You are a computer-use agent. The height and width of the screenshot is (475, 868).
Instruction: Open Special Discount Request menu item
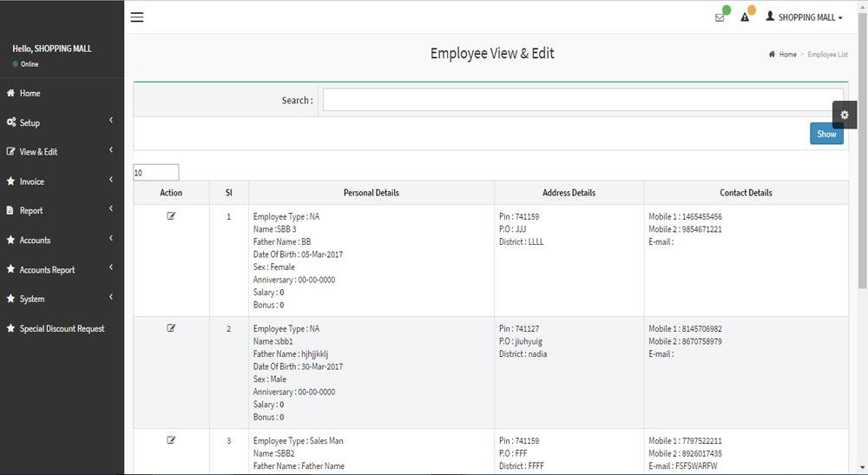(x=62, y=328)
